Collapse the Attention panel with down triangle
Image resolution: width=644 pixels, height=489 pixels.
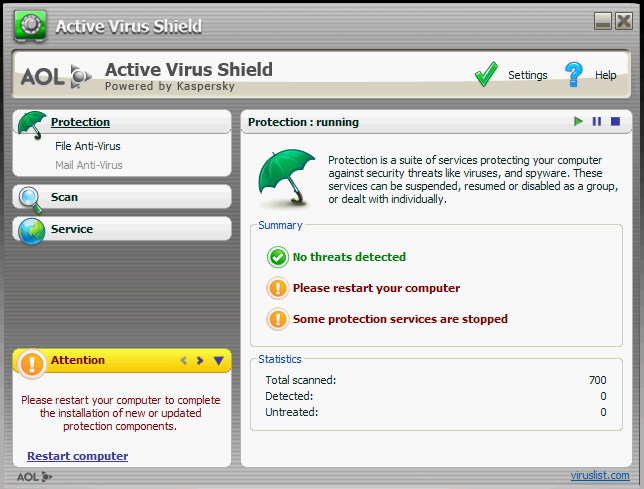[x=218, y=360]
